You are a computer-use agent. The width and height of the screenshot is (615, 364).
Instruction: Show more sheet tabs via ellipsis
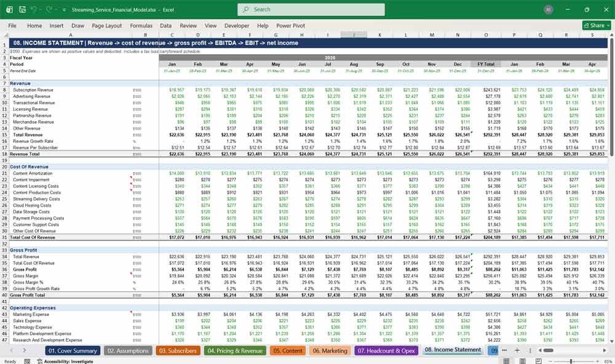pos(504,350)
